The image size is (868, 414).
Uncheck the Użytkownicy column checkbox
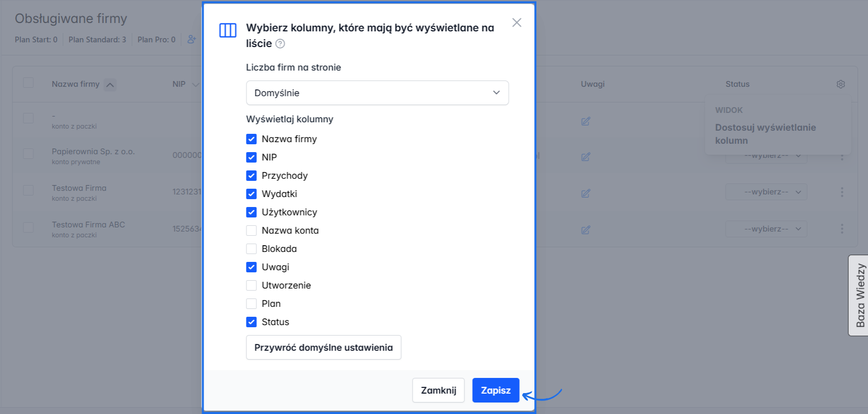(251, 212)
